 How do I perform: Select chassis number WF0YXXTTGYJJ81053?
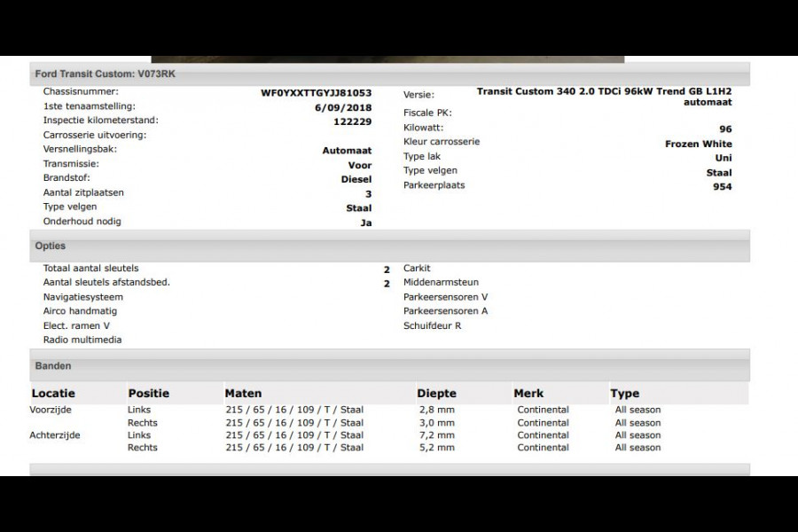point(316,92)
